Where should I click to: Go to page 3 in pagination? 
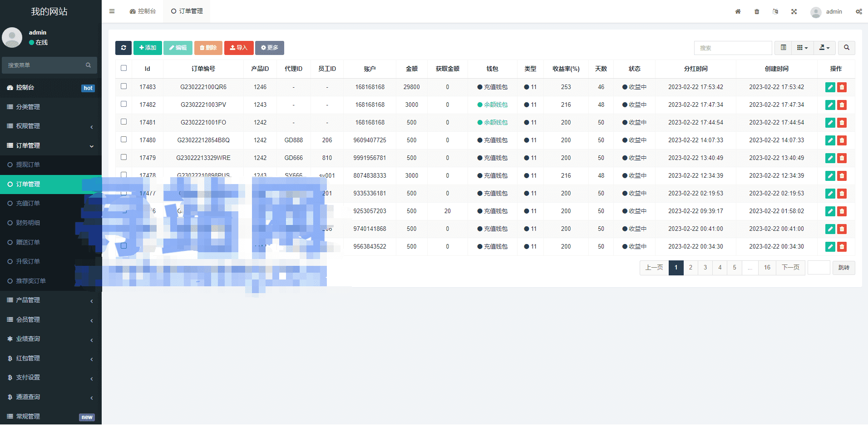(x=705, y=268)
